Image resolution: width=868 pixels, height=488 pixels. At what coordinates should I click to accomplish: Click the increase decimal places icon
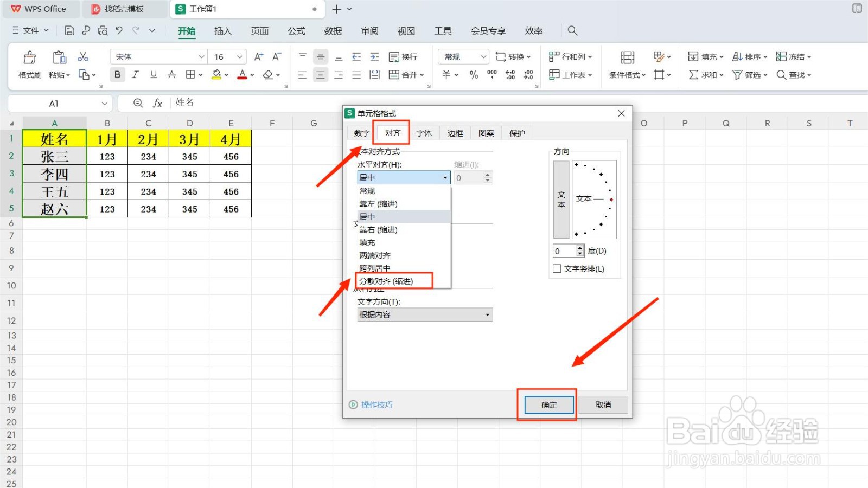(510, 75)
